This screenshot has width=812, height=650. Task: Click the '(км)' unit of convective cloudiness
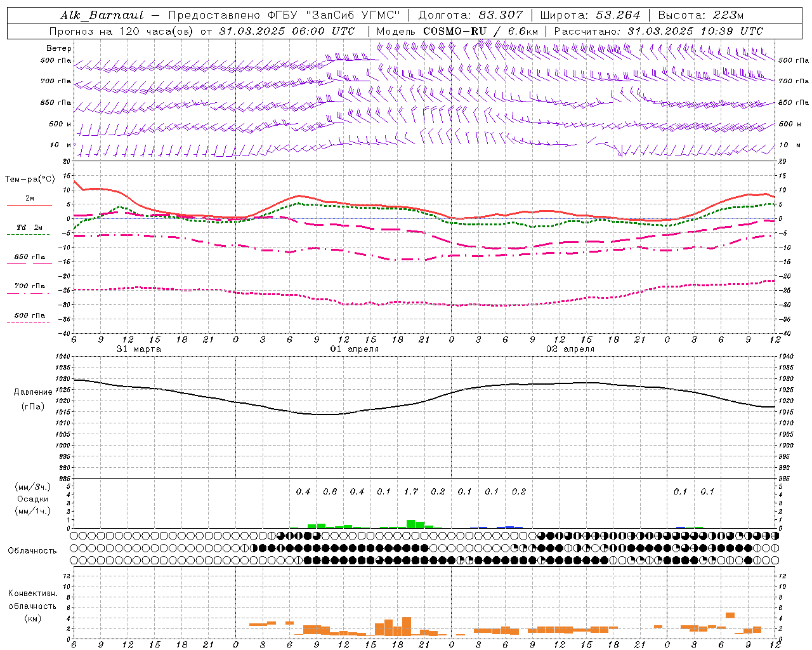pyautogui.click(x=32, y=618)
